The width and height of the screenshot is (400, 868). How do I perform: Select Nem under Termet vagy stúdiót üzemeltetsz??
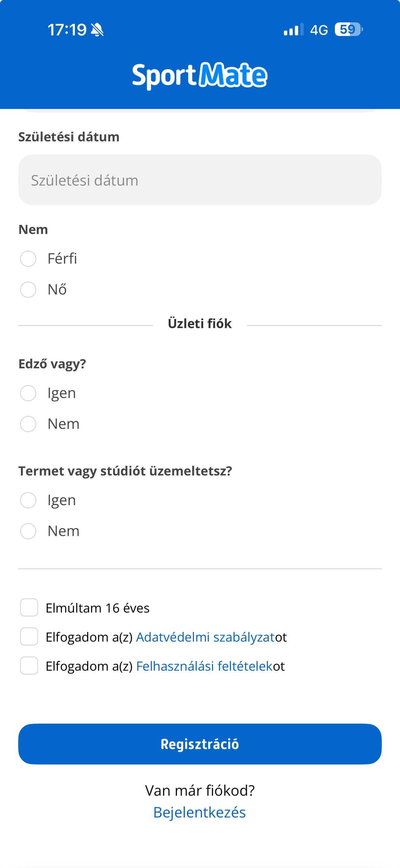[28, 531]
